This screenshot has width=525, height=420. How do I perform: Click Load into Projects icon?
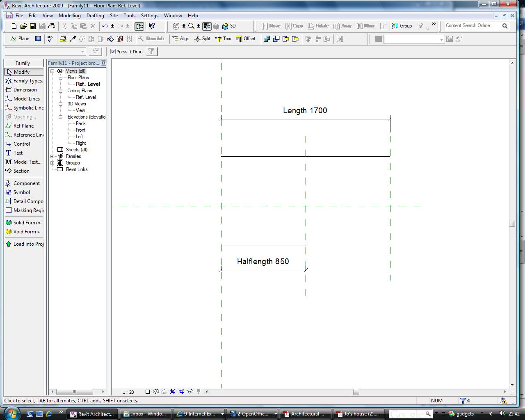24,244
